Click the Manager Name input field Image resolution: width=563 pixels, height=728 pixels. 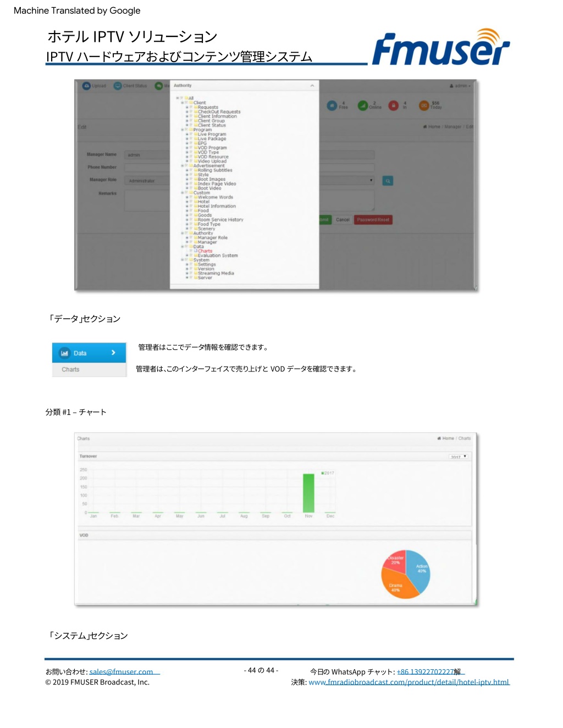tap(147, 155)
